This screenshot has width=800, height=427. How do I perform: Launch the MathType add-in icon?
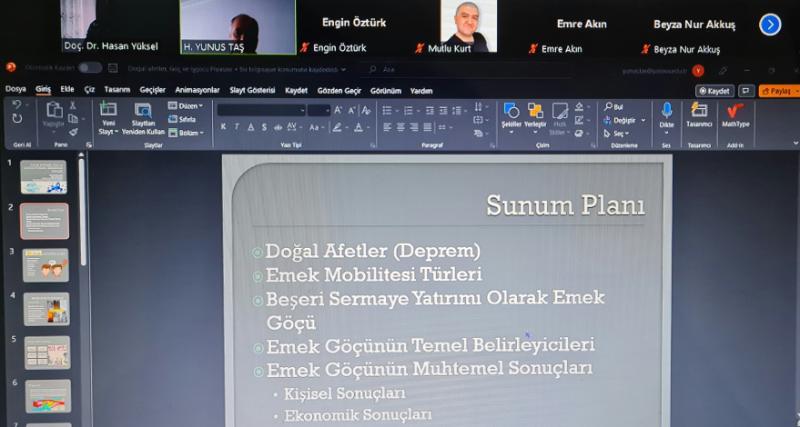tap(735, 110)
